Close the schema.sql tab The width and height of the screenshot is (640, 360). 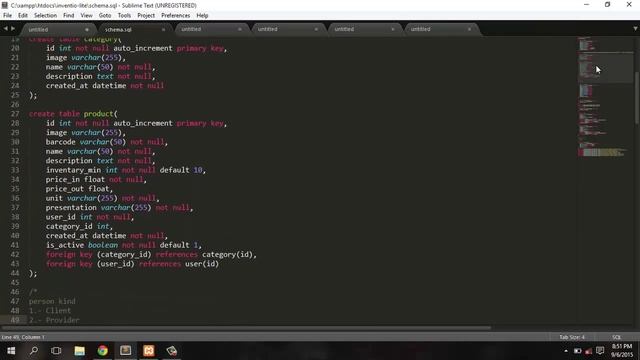click(163, 29)
